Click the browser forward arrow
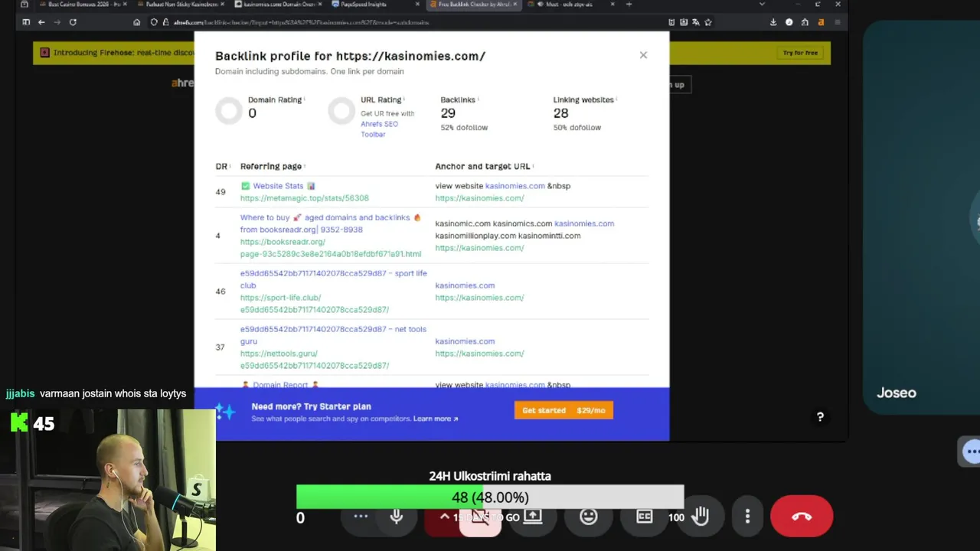Image resolution: width=980 pixels, height=551 pixels. pyautogui.click(x=57, y=22)
